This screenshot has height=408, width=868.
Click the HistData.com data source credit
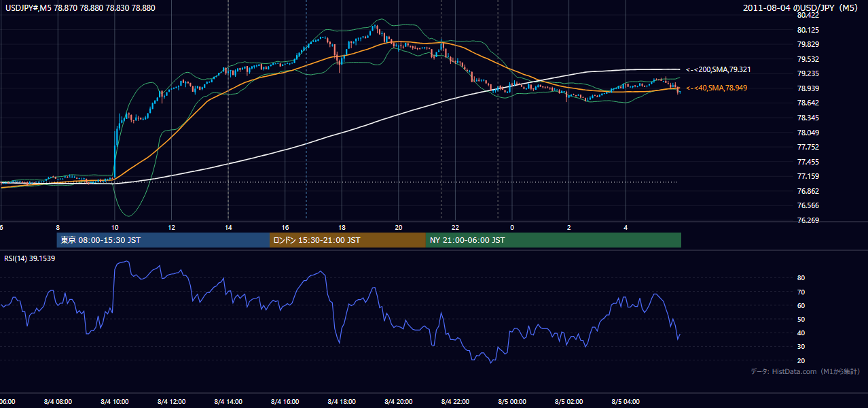pyautogui.click(x=805, y=371)
